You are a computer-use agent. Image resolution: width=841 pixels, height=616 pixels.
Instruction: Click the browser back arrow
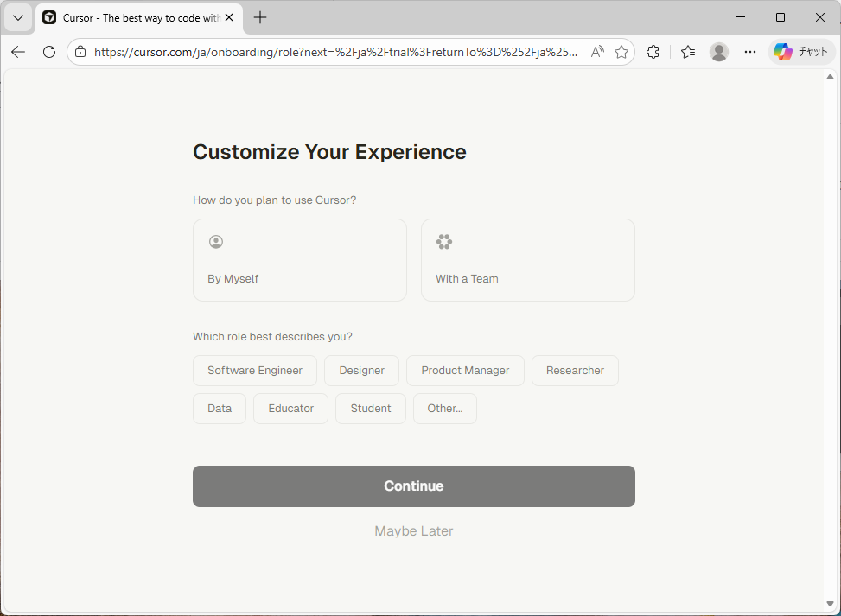tap(18, 52)
